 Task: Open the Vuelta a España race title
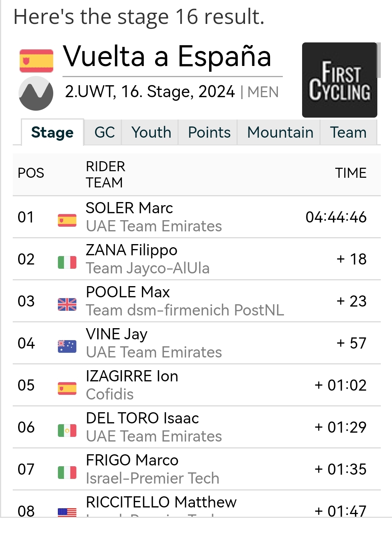pyautogui.click(x=167, y=56)
